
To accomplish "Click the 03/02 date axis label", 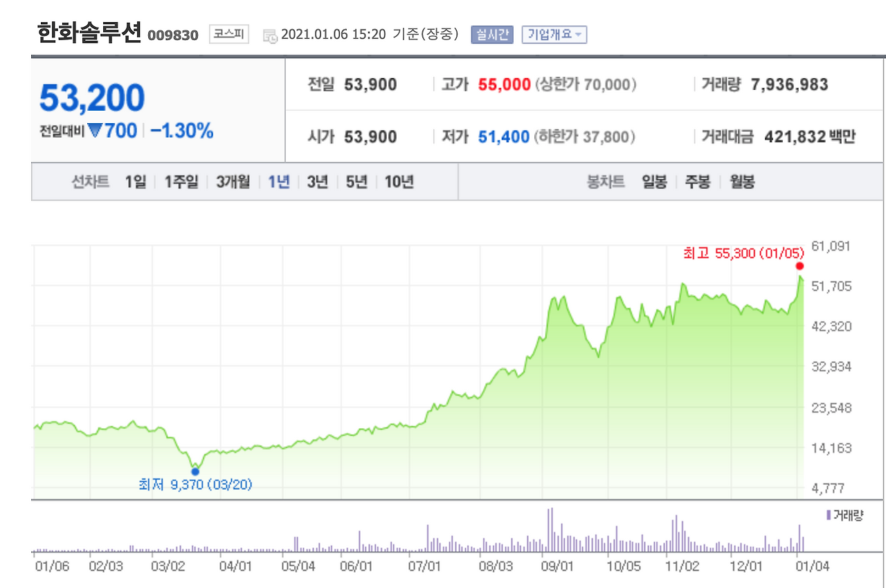I will [x=169, y=566].
